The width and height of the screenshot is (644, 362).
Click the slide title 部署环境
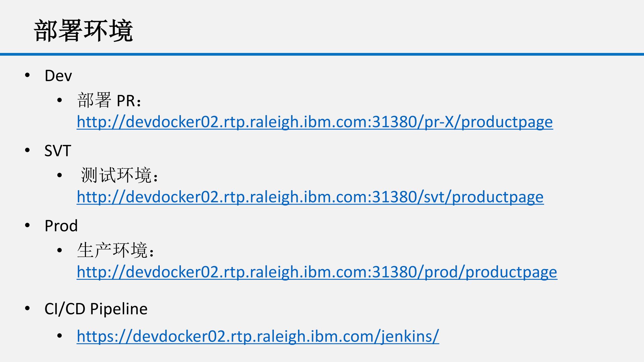pyautogui.click(x=83, y=31)
